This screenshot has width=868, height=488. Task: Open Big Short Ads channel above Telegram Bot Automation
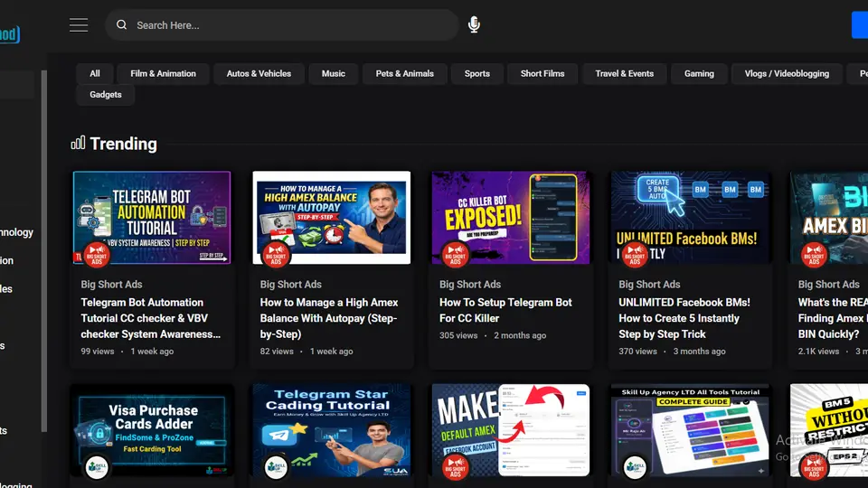[x=112, y=285]
